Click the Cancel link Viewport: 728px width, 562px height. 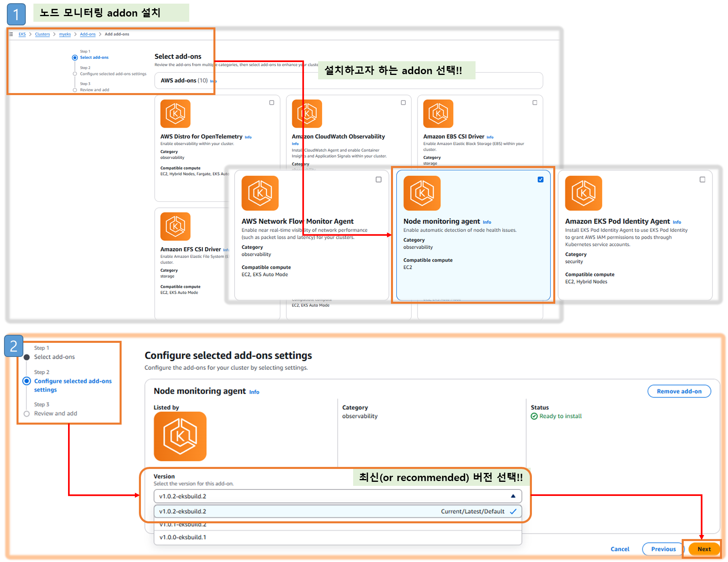click(620, 549)
